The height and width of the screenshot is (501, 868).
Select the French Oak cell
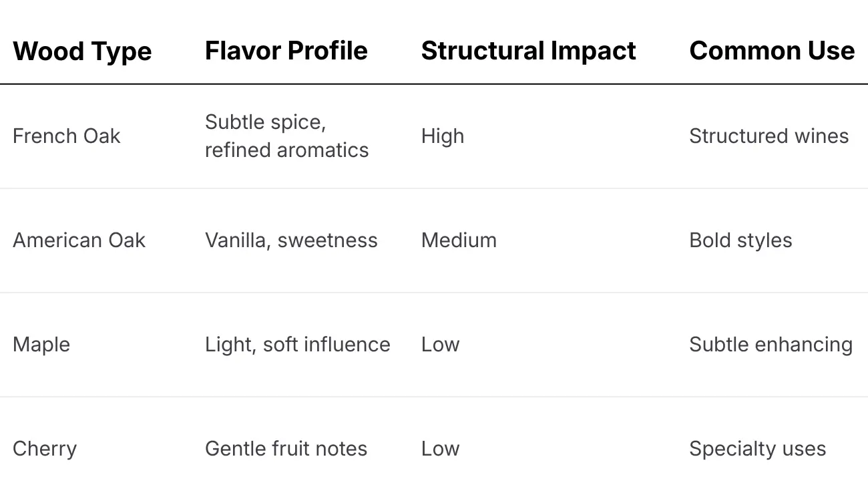pyautogui.click(x=67, y=136)
